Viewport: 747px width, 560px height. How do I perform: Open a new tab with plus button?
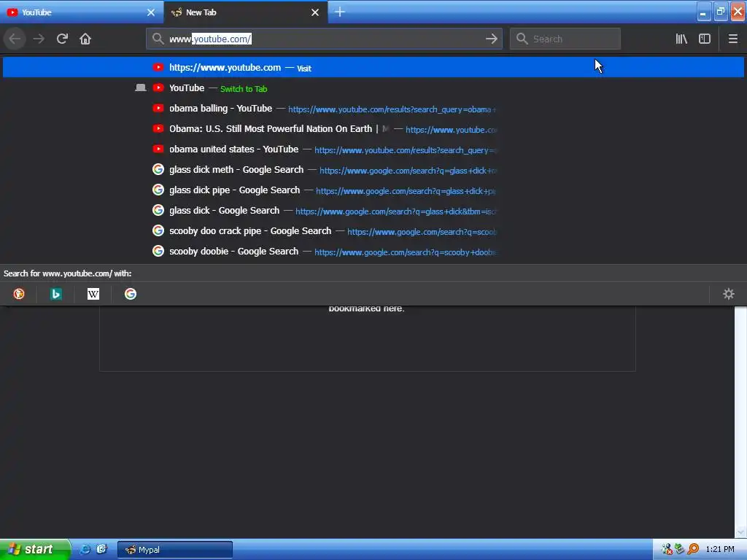click(x=340, y=12)
